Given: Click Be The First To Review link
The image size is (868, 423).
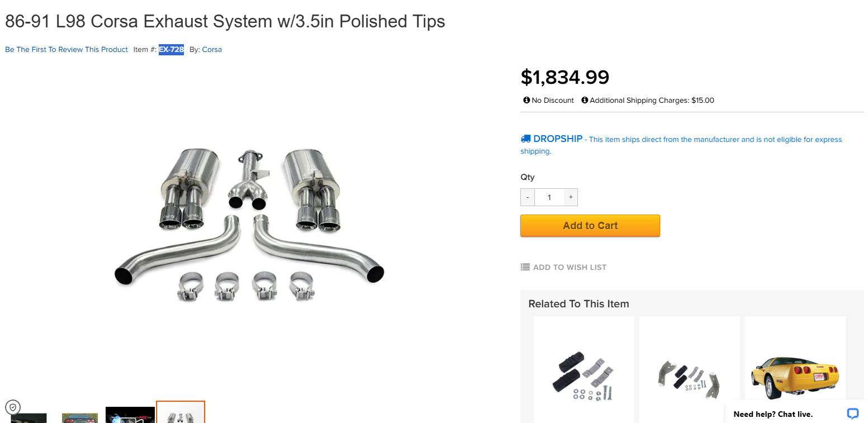Looking at the screenshot, I should [67, 50].
